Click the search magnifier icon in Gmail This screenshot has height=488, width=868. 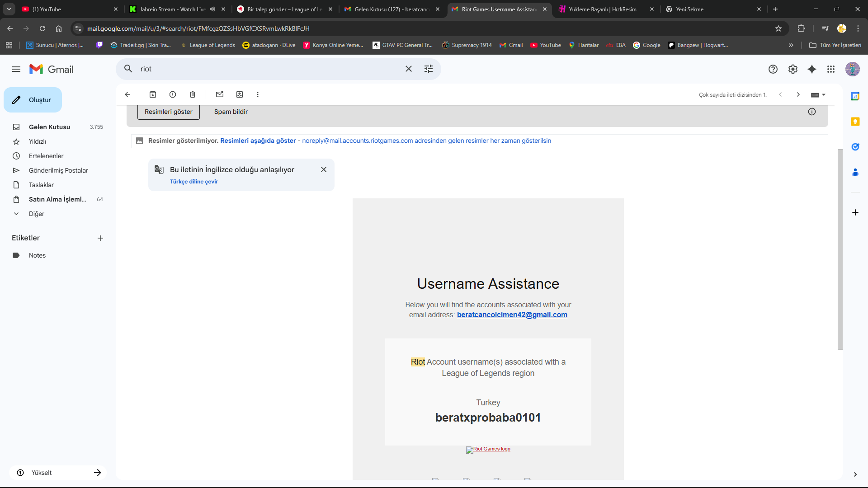tap(128, 69)
